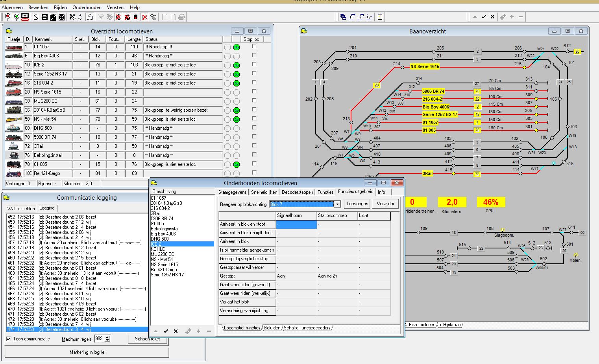599x364 pixels.
Task: Switch to the Wat te melden tab
Action: 21,209
